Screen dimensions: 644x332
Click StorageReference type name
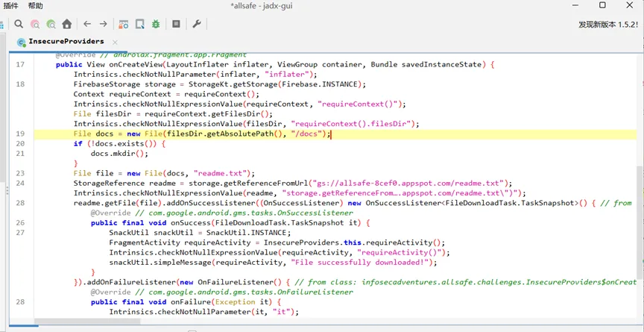coord(110,183)
